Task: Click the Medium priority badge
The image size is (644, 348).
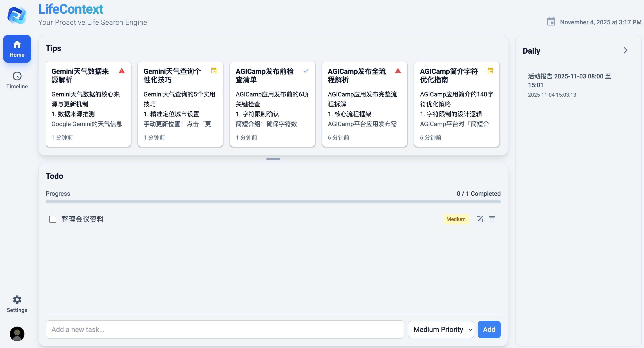Action: pyautogui.click(x=456, y=219)
